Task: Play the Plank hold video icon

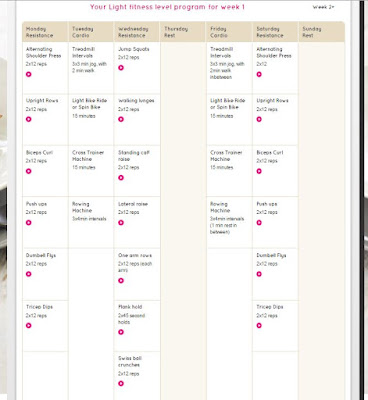Action: pyautogui.click(x=121, y=332)
